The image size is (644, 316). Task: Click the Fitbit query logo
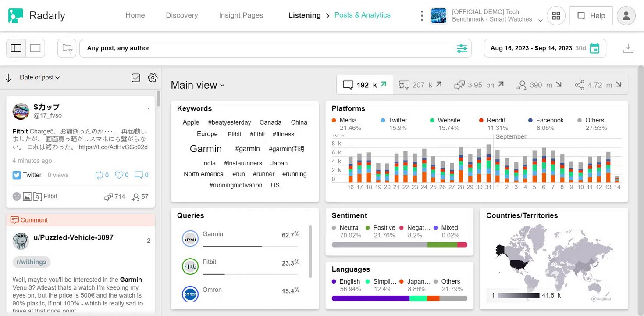pyautogui.click(x=190, y=266)
